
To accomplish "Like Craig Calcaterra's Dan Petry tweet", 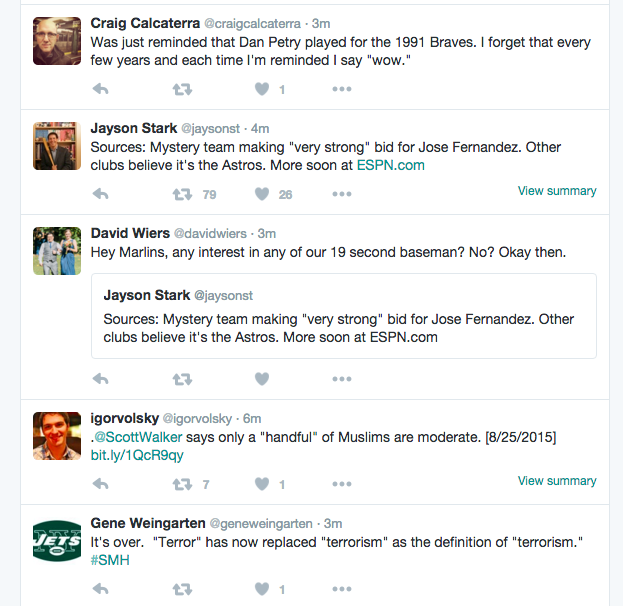I will (x=262, y=89).
